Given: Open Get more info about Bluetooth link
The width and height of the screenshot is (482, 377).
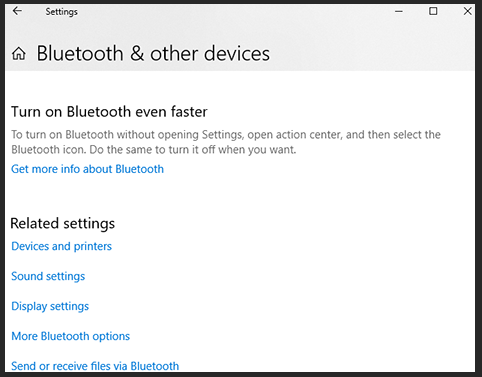Looking at the screenshot, I should [87, 169].
